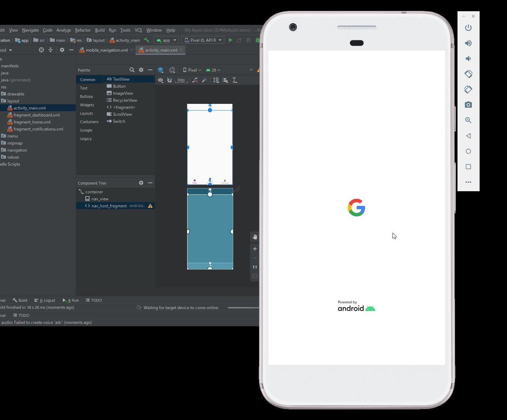This screenshot has width=507, height=420.
Task: Click the build progress bar near status message
Action: (243, 307)
